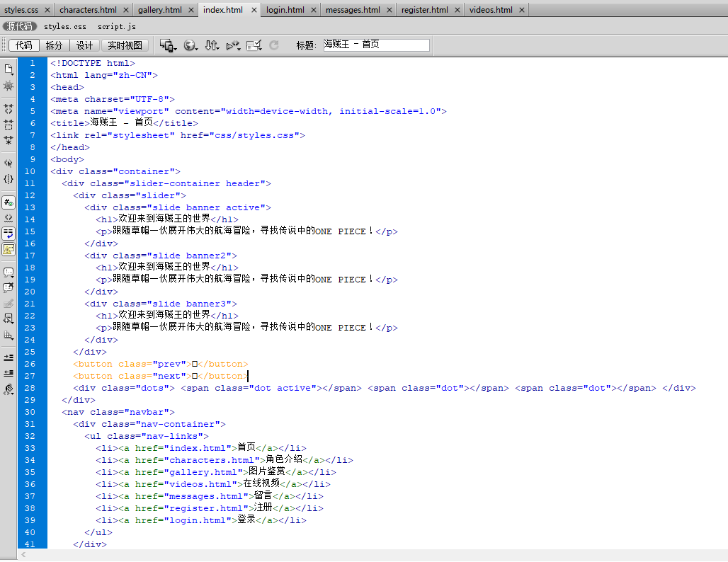728x562 pixels.
Task: Click the Collapse Selection icon
Action: coord(8,125)
